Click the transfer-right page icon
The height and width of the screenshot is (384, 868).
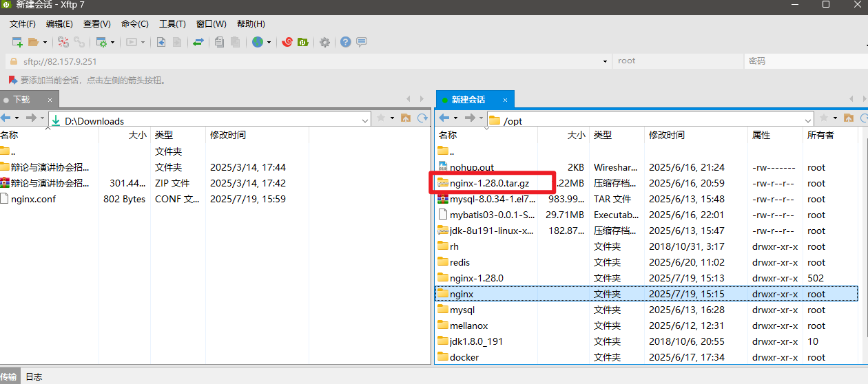177,42
